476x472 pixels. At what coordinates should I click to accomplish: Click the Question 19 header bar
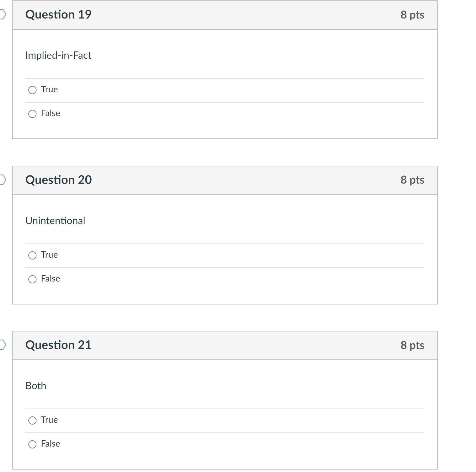click(220, 14)
